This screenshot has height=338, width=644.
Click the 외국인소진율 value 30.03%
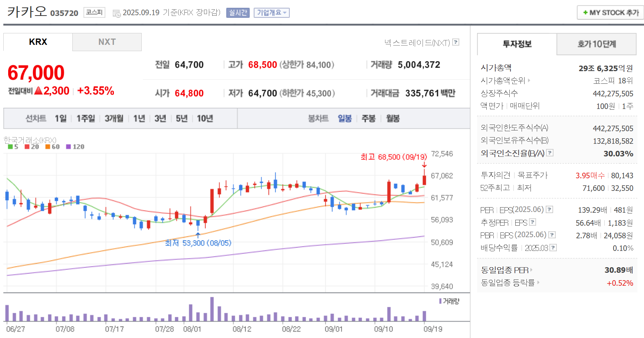(x=618, y=153)
